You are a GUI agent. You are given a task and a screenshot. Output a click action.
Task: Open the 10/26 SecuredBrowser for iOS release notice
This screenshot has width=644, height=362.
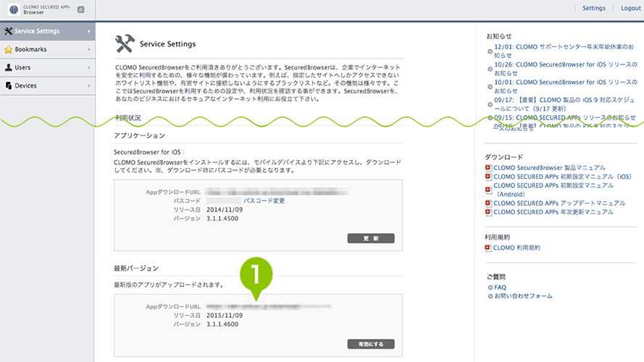[566, 69]
